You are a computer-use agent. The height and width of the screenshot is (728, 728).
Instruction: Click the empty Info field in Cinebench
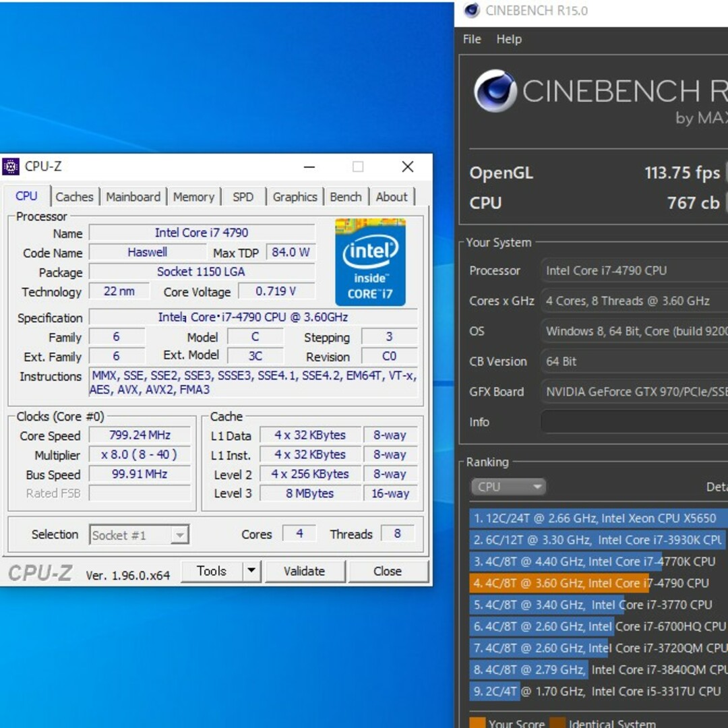tap(634, 421)
